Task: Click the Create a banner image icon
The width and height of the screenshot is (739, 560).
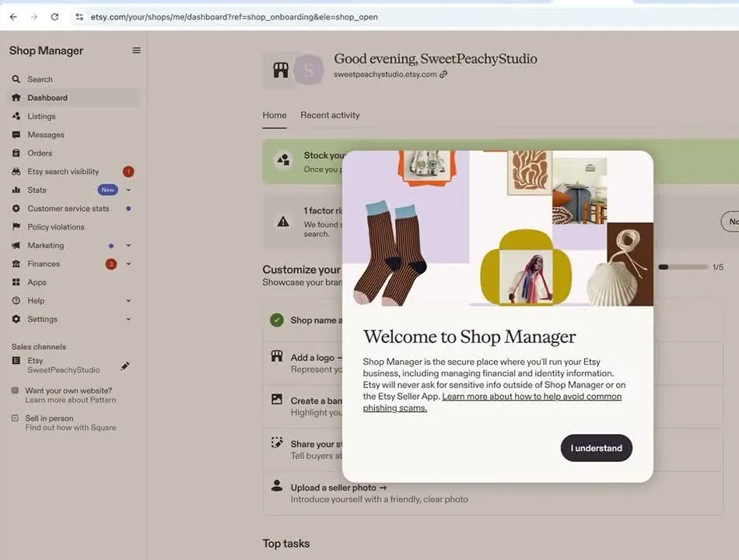Action: coord(277,399)
